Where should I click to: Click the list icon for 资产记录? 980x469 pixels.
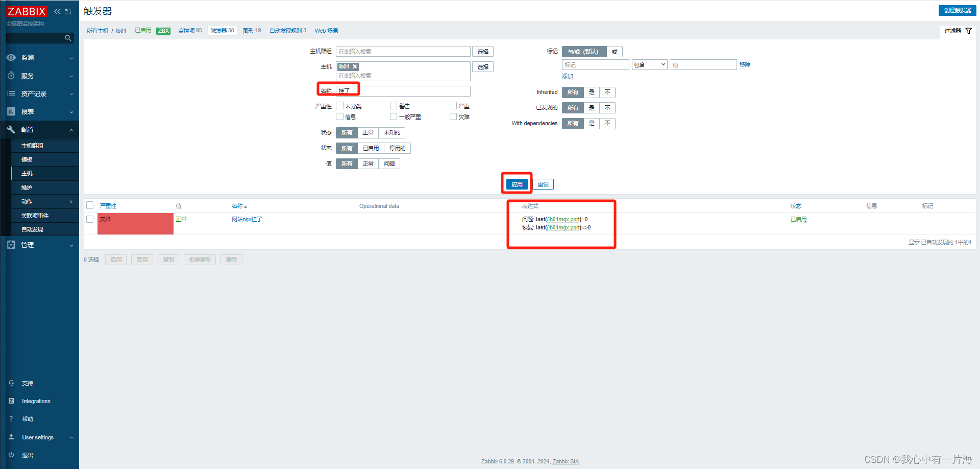point(11,93)
